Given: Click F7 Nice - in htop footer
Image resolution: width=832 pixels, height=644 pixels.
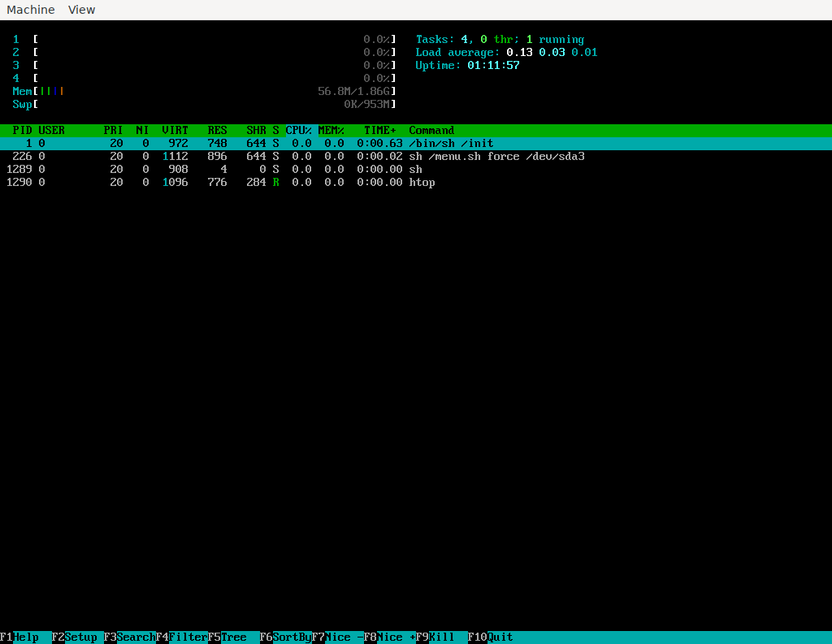Looking at the screenshot, I should pos(337,638).
